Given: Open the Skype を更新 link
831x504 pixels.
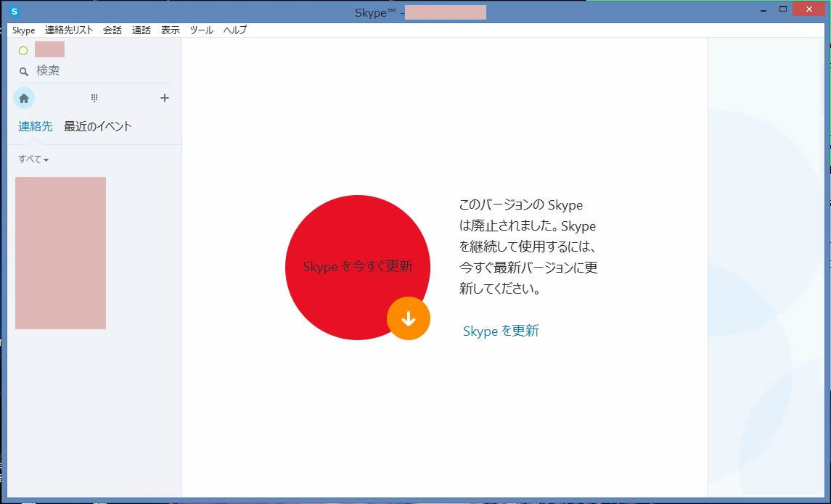Looking at the screenshot, I should pyautogui.click(x=501, y=331).
